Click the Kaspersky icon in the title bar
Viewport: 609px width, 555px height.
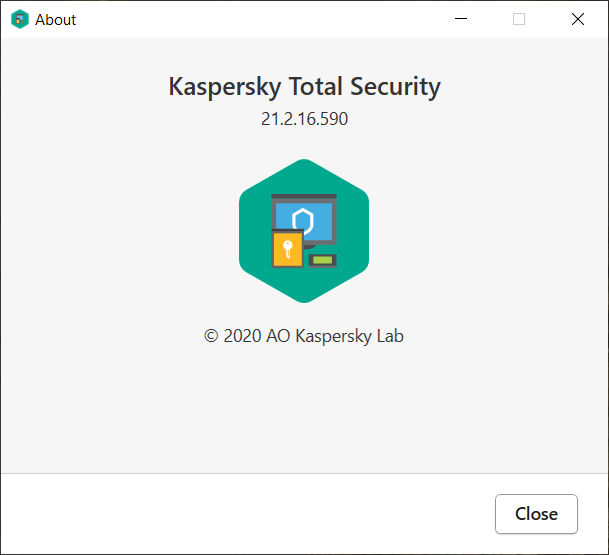(x=19, y=19)
